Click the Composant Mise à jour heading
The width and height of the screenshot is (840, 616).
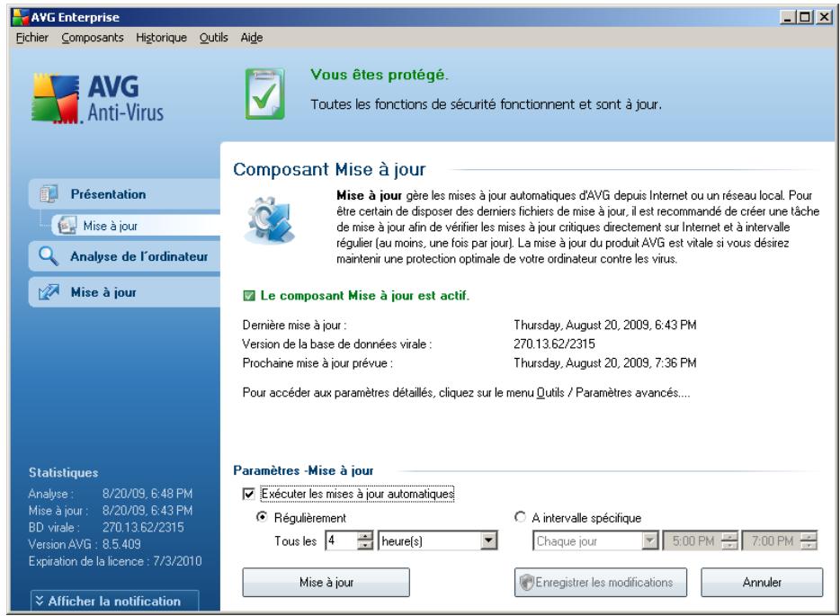coord(329,169)
